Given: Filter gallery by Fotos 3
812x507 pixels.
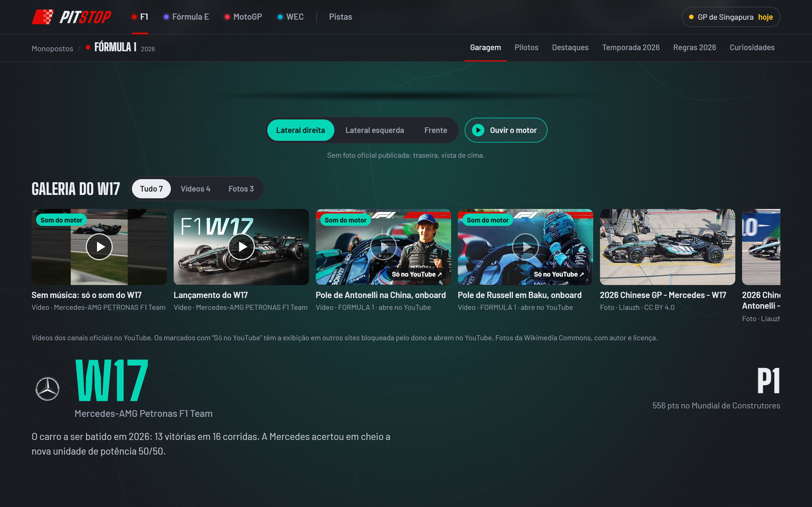Looking at the screenshot, I should pyautogui.click(x=241, y=189).
